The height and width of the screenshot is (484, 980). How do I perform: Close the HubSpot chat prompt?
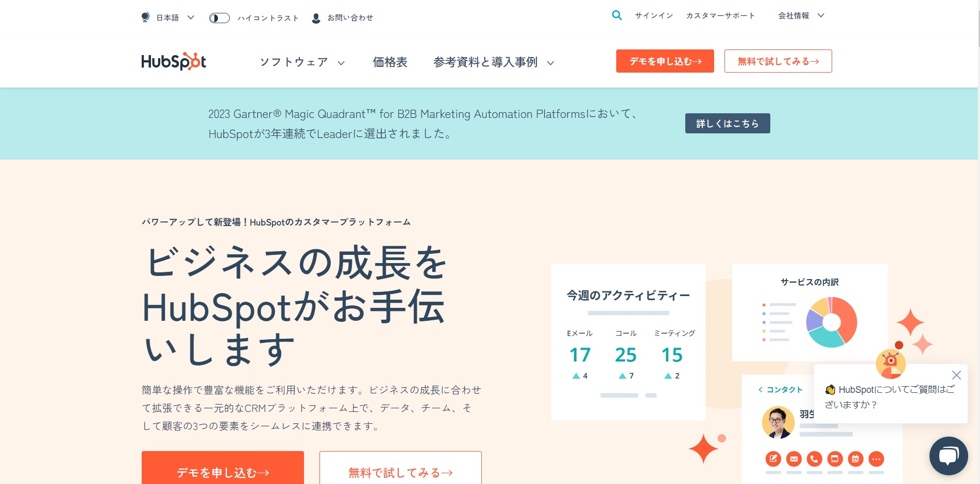[956, 375]
